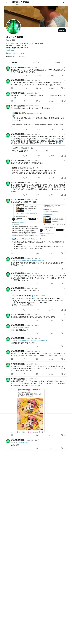Open more options on Nov 14 V-collab tweet
Image resolution: width=72 pixels, height=644 pixels.
point(65,80)
